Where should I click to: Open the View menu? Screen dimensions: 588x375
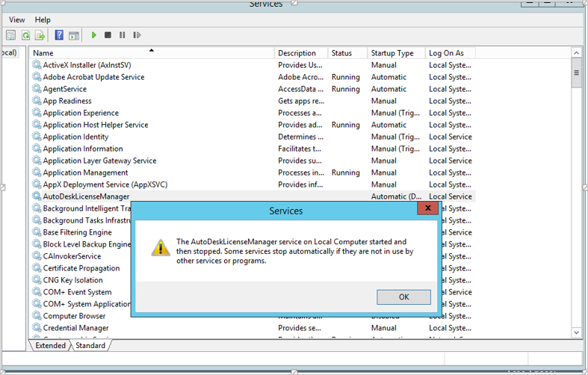(x=17, y=20)
